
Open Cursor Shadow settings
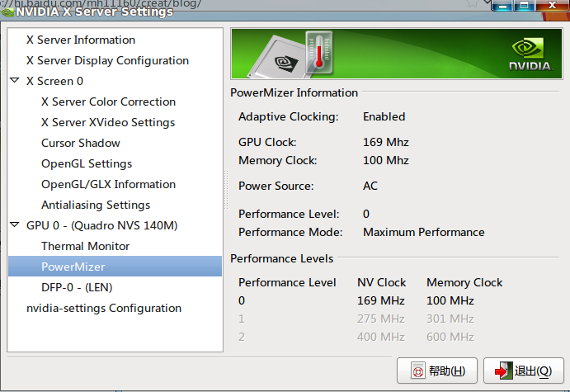click(x=81, y=143)
